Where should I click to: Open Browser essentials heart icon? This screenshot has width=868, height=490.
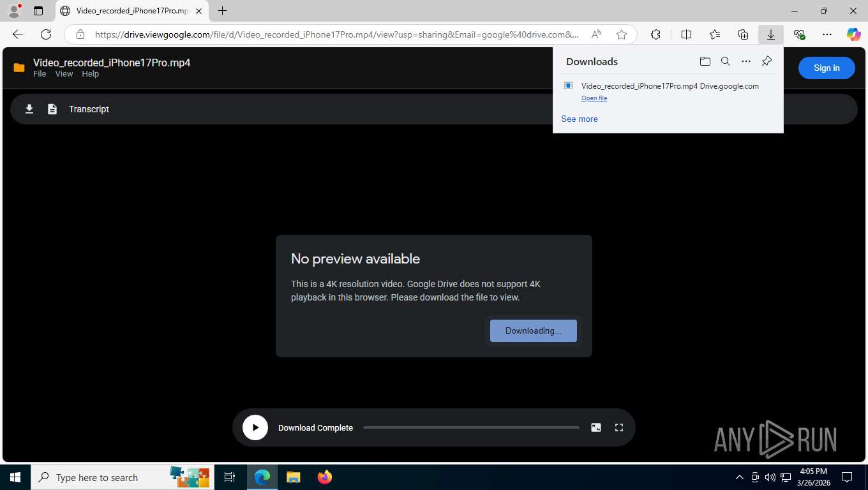coord(799,34)
